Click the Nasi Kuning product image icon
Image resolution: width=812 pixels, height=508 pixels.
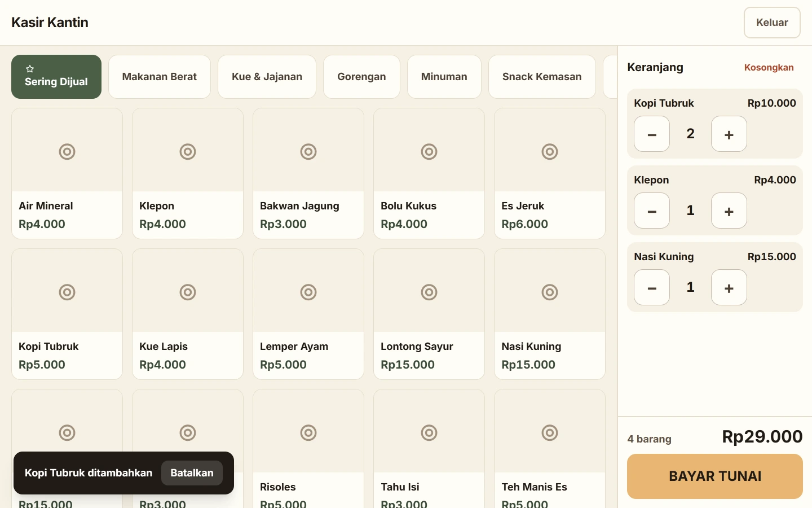(550, 292)
